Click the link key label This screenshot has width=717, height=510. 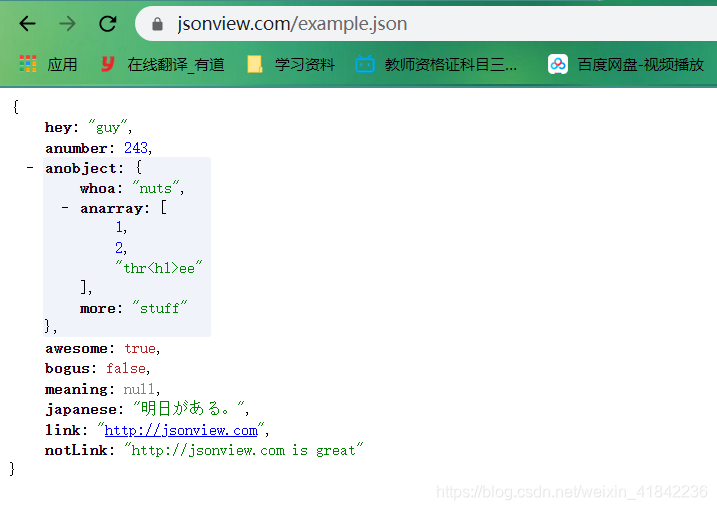[x=62, y=430]
